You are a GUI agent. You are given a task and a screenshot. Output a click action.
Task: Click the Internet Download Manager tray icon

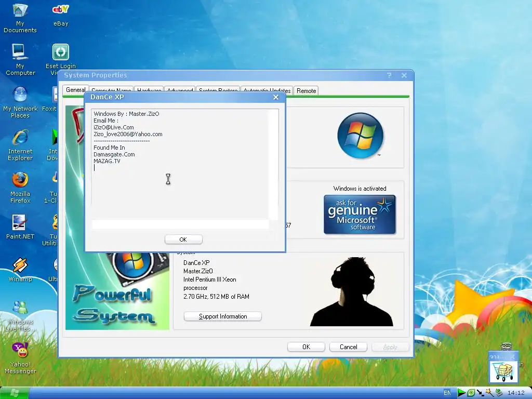[461, 393]
